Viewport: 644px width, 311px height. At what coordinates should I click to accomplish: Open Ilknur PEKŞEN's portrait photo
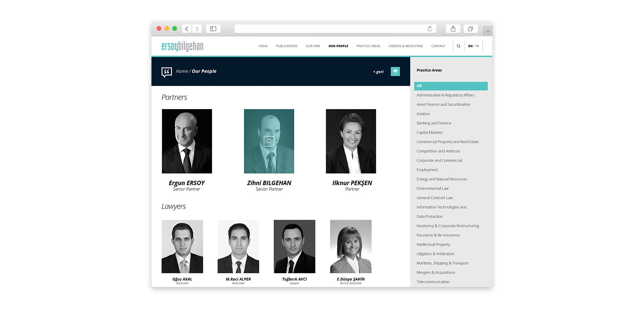pyautogui.click(x=351, y=141)
